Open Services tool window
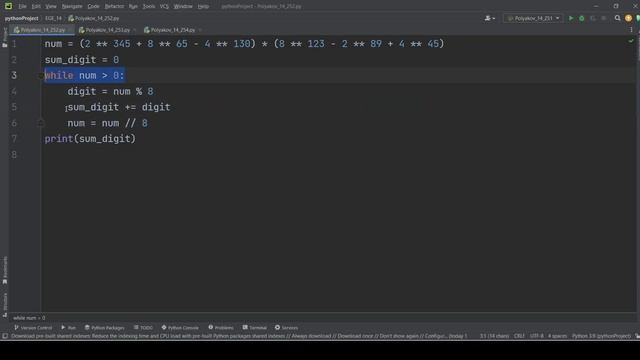 pos(286,328)
